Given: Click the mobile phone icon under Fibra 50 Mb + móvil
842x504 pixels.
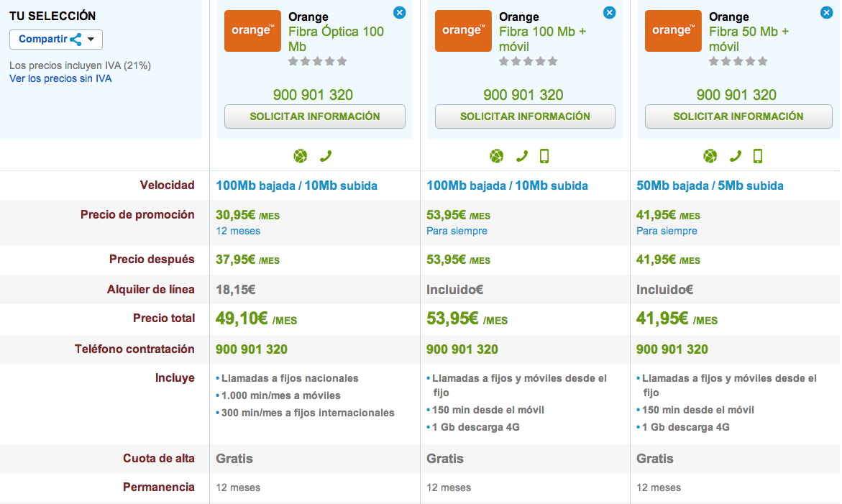Looking at the screenshot, I should [758, 156].
